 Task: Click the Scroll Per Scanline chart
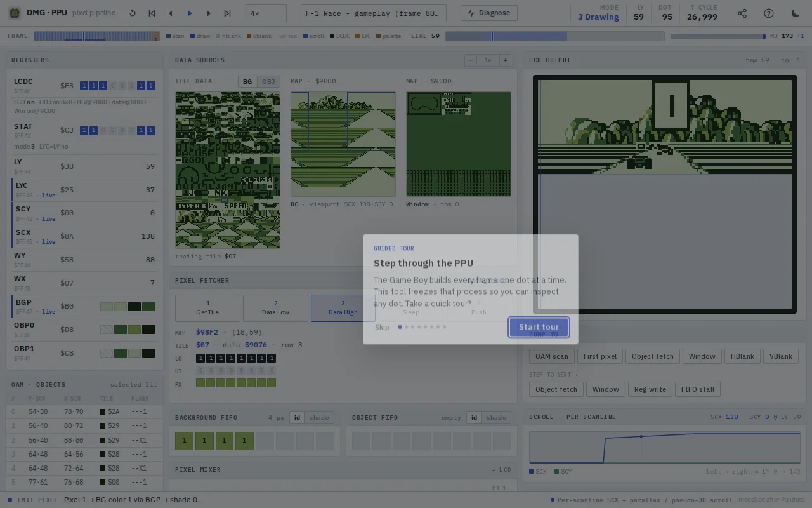tap(665, 448)
